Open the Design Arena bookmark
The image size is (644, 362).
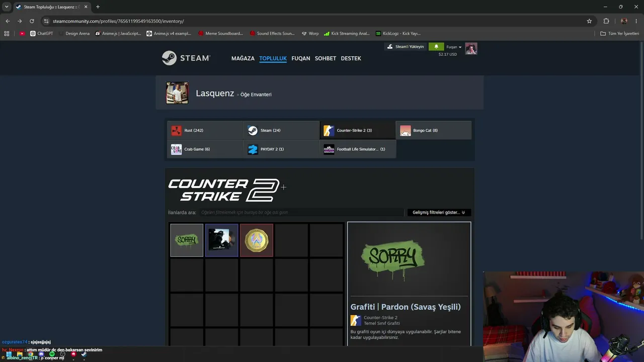point(73,34)
